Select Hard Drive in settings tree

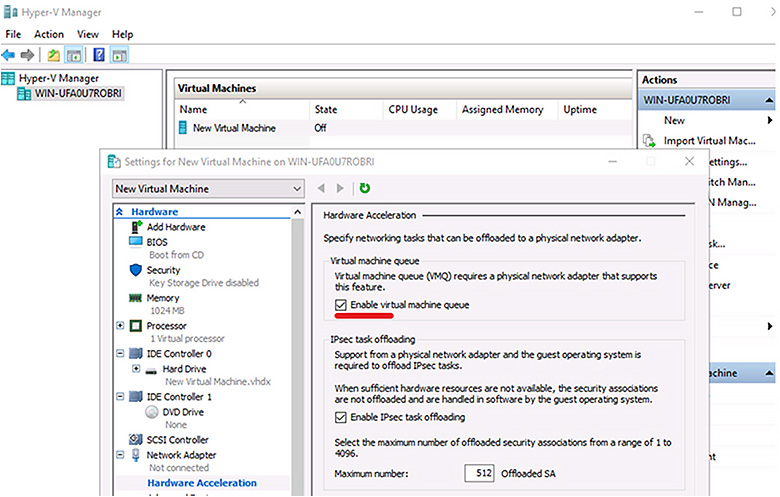(x=184, y=369)
